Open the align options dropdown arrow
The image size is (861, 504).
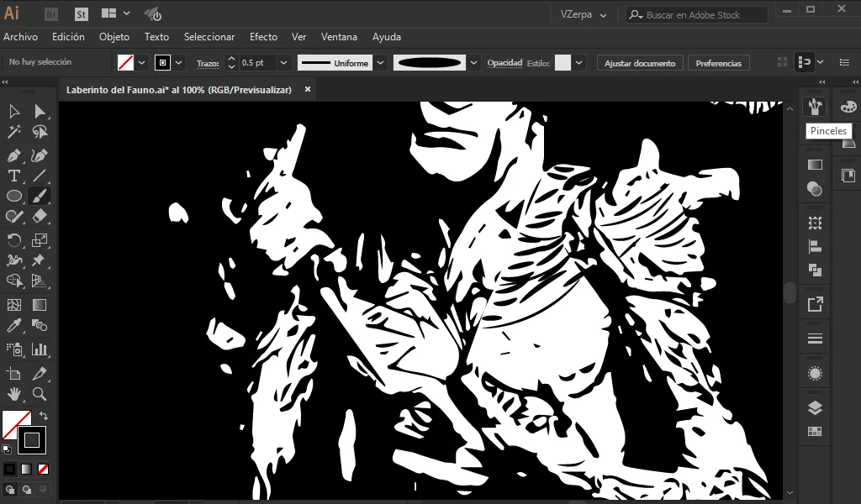[x=821, y=62]
